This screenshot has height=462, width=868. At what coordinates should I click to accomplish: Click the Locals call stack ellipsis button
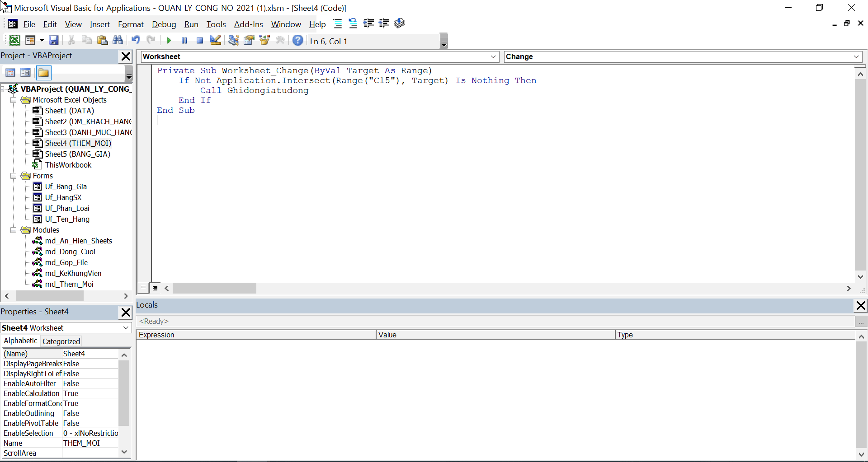click(x=861, y=322)
